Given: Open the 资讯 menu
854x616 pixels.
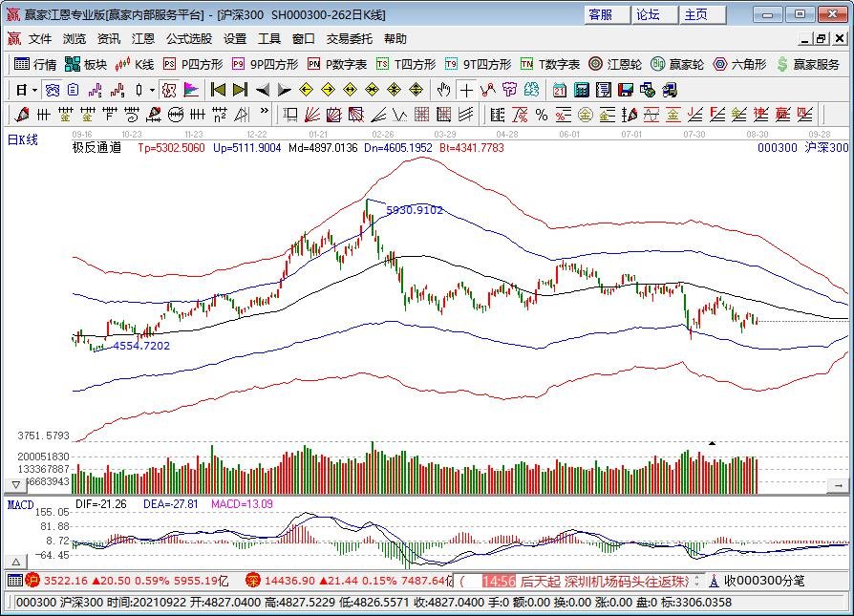Looking at the screenshot, I should coord(108,38).
